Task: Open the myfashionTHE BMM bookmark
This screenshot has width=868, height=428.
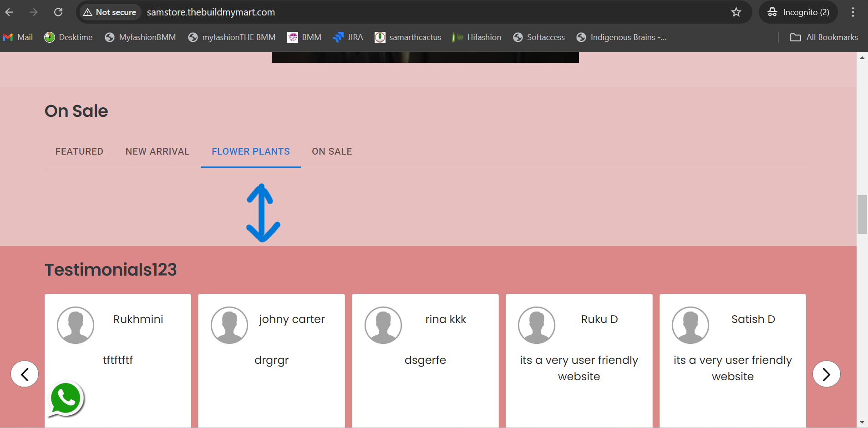Action: pyautogui.click(x=232, y=37)
